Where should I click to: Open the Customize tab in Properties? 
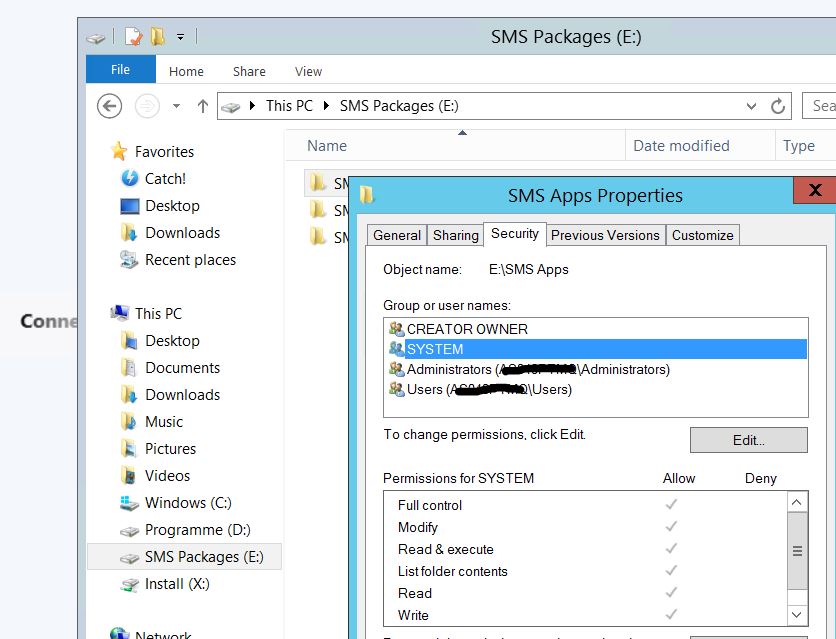pyautogui.click(x=702, y=235)
